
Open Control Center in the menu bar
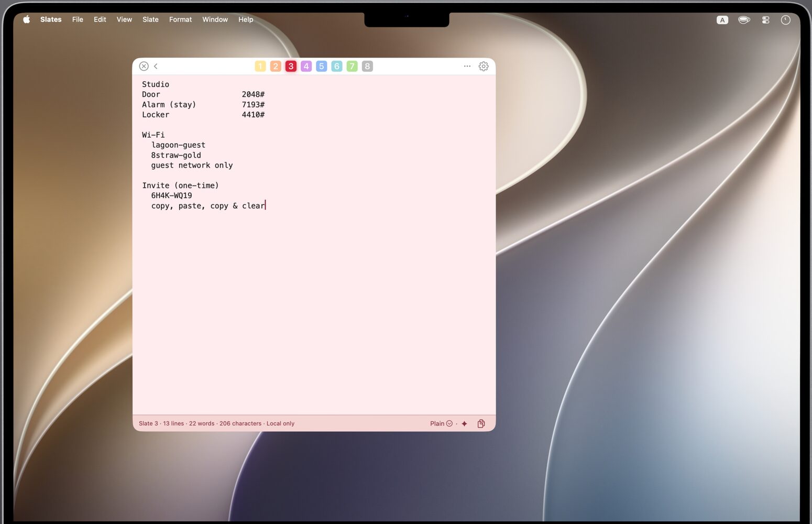(765, 20)
